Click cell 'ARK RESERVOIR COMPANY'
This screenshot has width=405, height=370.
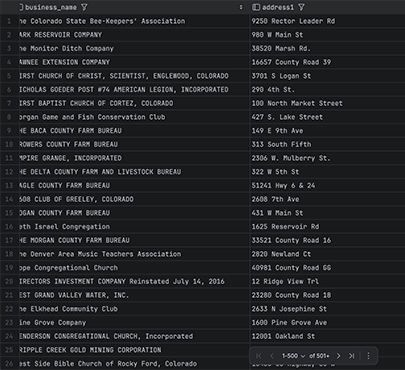pos(134,35)
